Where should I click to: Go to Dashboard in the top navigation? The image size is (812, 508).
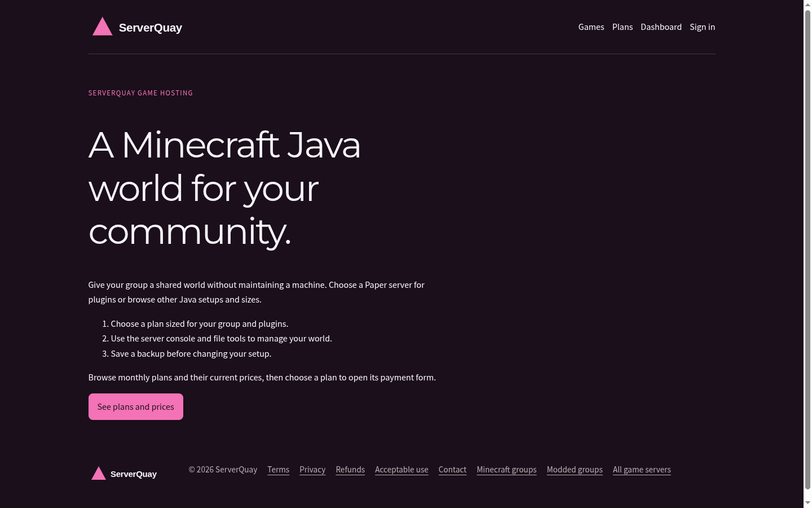click(x=661, y=27)
